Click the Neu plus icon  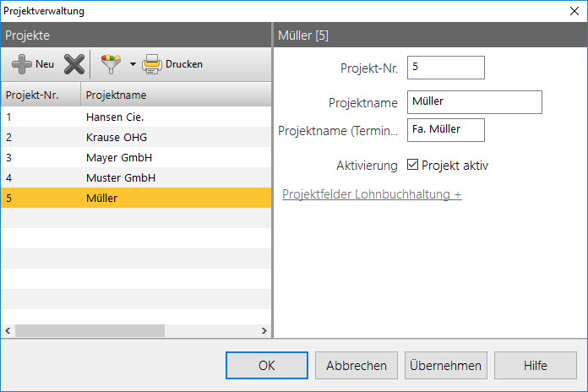(22, 64)
